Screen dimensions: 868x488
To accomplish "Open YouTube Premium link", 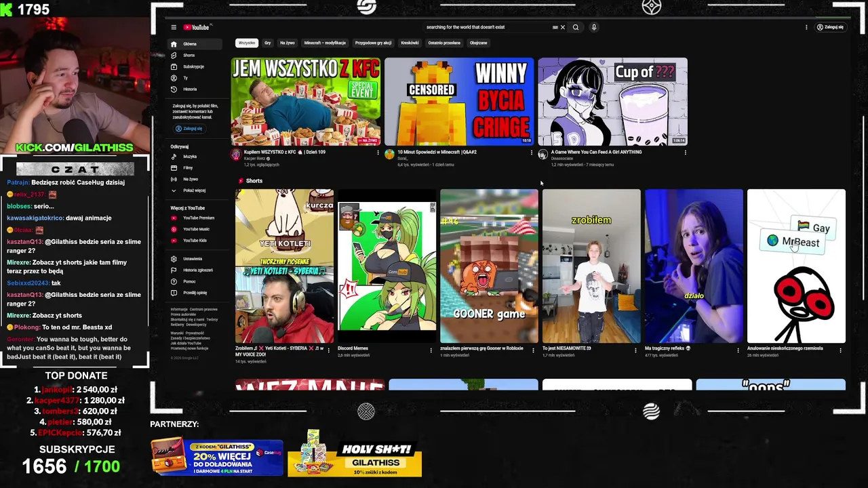I will (195, 218).
